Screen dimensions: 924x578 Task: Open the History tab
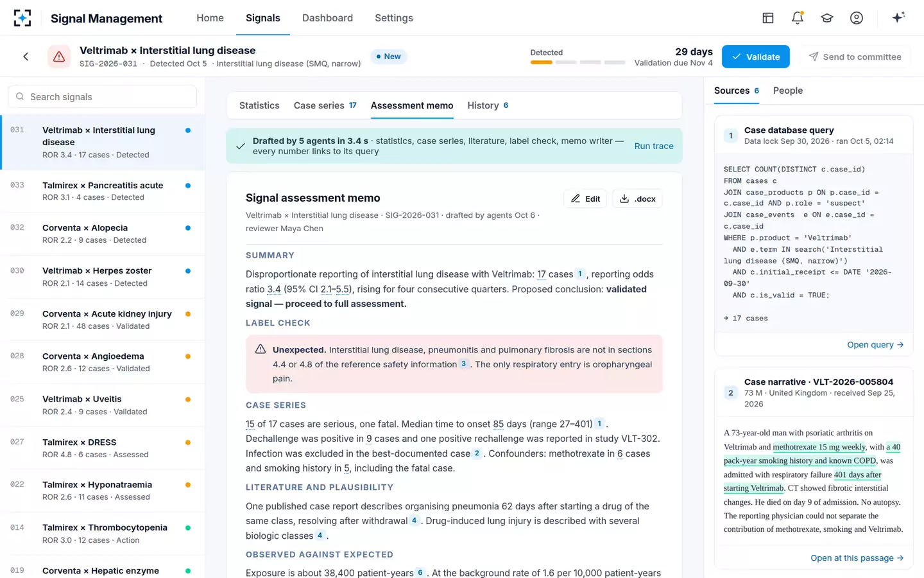coord(488,105)
